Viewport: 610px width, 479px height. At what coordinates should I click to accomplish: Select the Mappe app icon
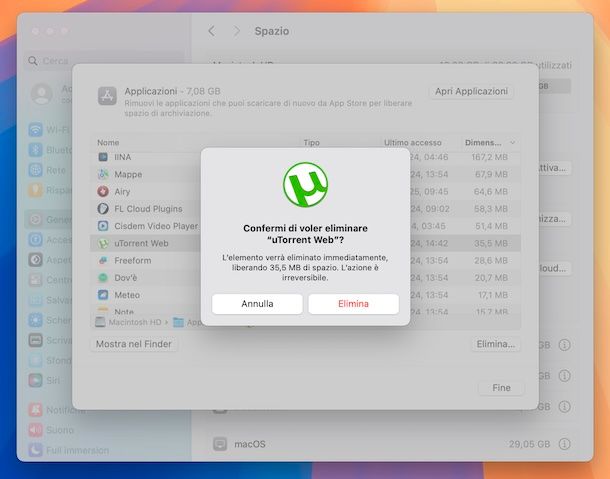click(103, 174)
